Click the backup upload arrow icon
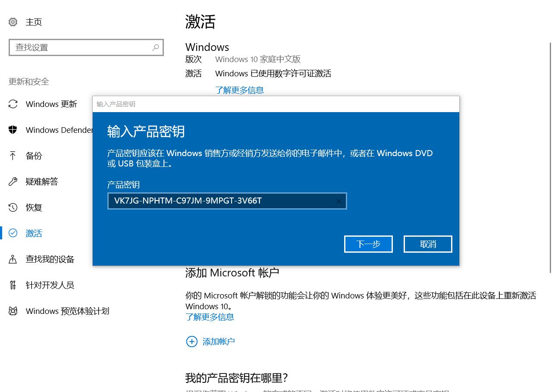 13,156
